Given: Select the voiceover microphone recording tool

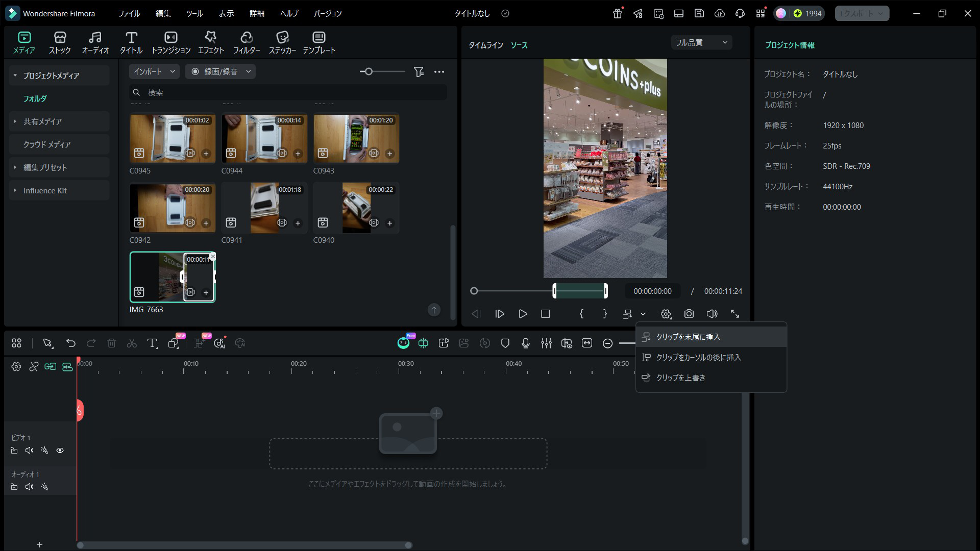Looking at the screenshot, I should tap(526, 343).
